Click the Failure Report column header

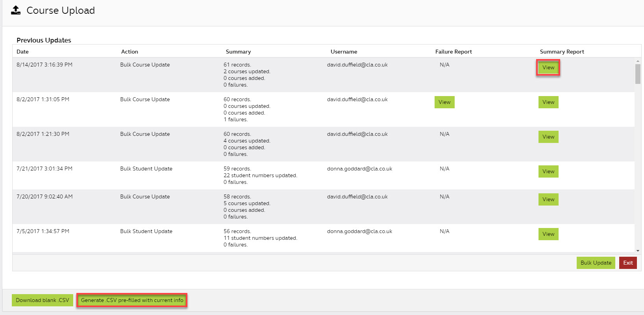(453, 52)
